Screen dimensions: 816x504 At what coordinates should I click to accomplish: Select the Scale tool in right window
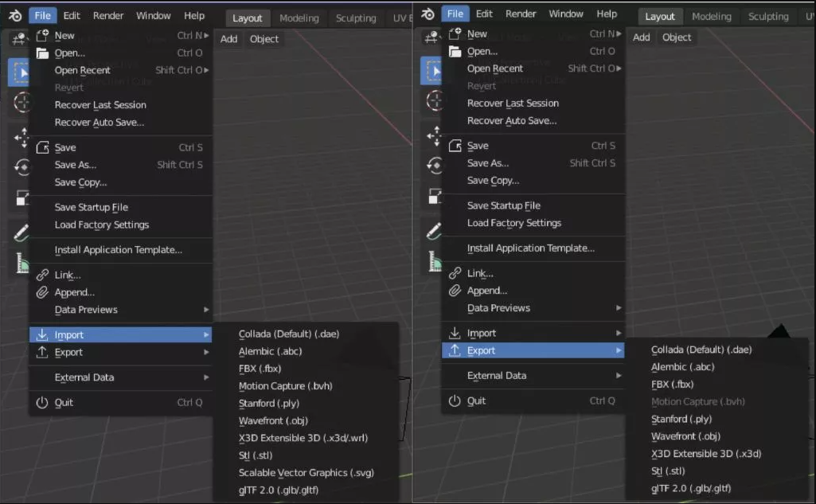[x=435, y=197]
